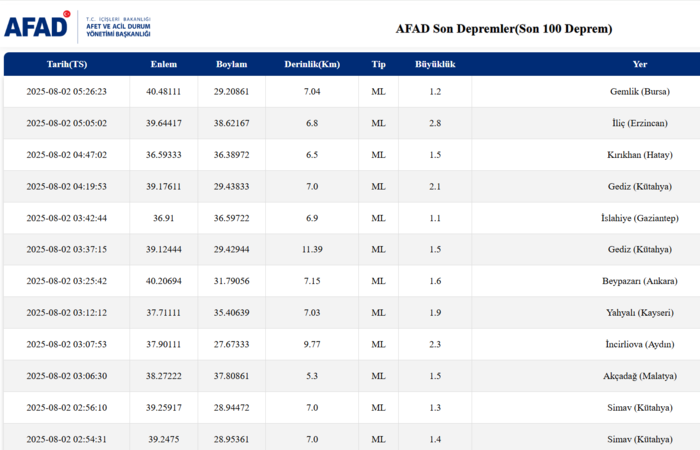Click longitude value 36.59722
The height and width of the screenshot is (450, 700).
(x=231, y=218)
